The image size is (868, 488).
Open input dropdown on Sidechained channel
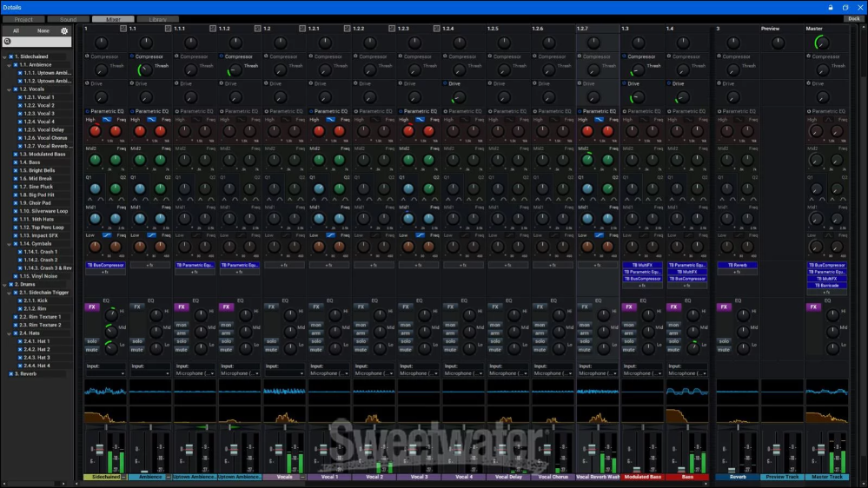tap(105, 373)
